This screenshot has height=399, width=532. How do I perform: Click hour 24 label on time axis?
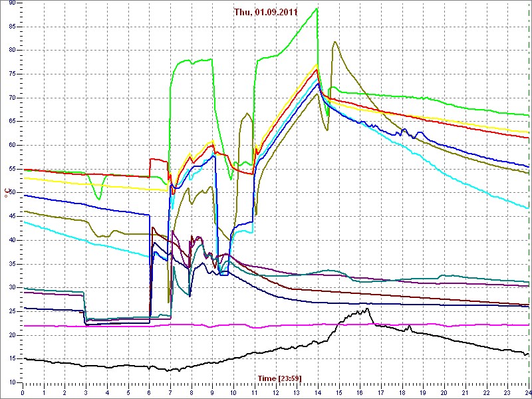[x=527, y=392]
